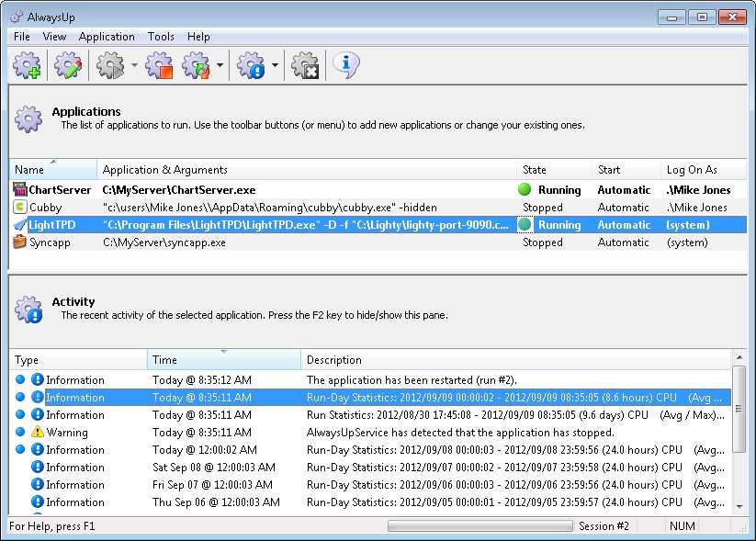756x541 pixels.
Task: Click info icon on Thu Sep 06 entry
Action: (38, 502)
